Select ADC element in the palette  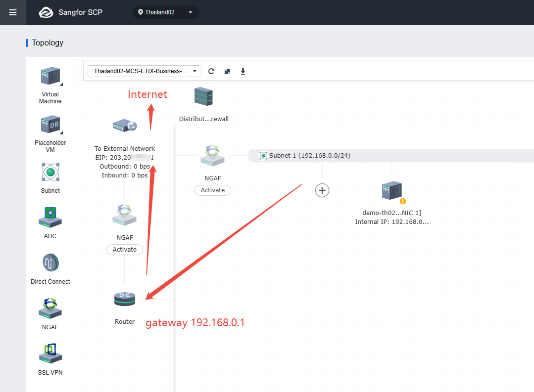point(50,223)
